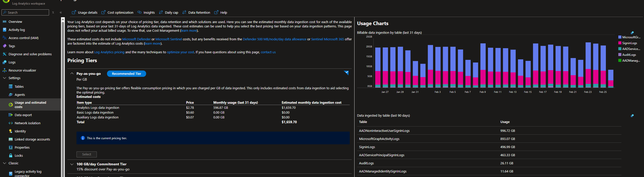644x177 pixels.
Task: Collapse the Settings group in sidebar
Action: 4,78
